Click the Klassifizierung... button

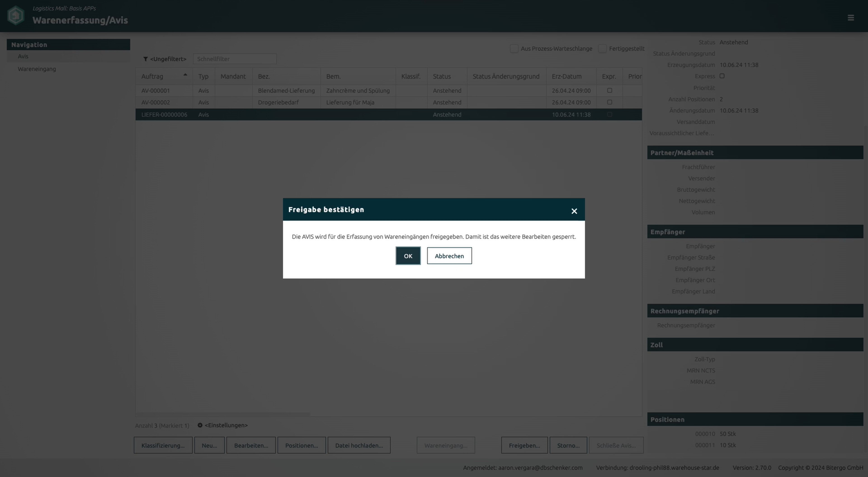(163, 445)
